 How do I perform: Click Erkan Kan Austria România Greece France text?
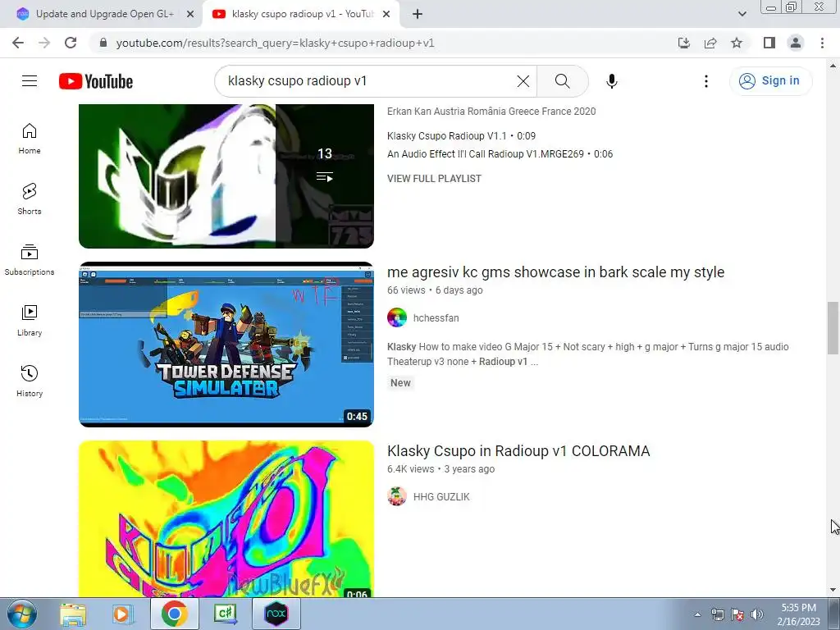pos(491,112)
